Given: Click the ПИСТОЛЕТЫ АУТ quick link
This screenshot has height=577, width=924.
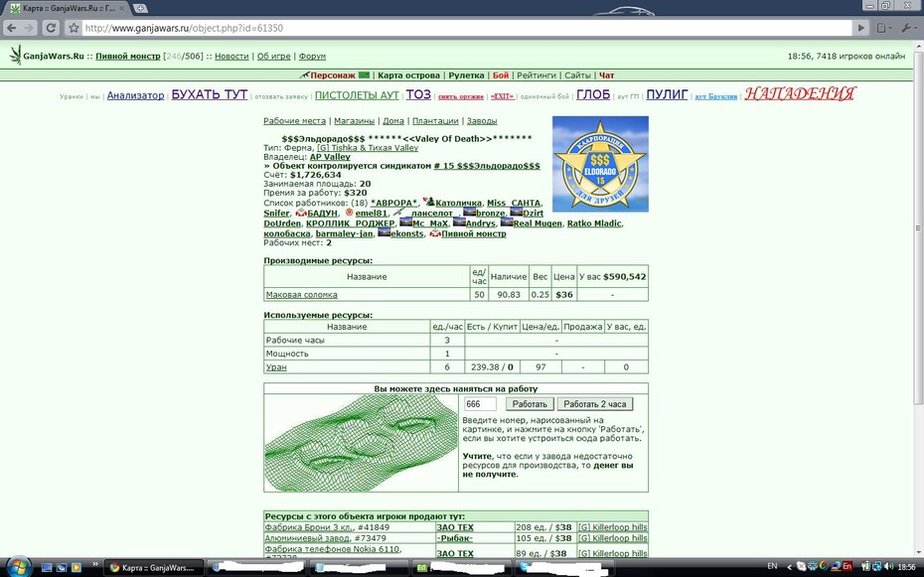Looking at the screenshot, I should point(357,95).
